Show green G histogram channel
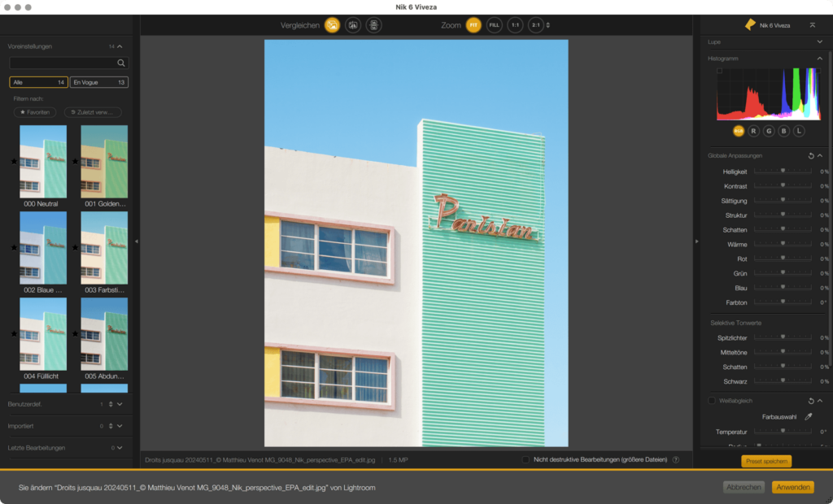Screen dimensions: 833x504 coord(769,131)
